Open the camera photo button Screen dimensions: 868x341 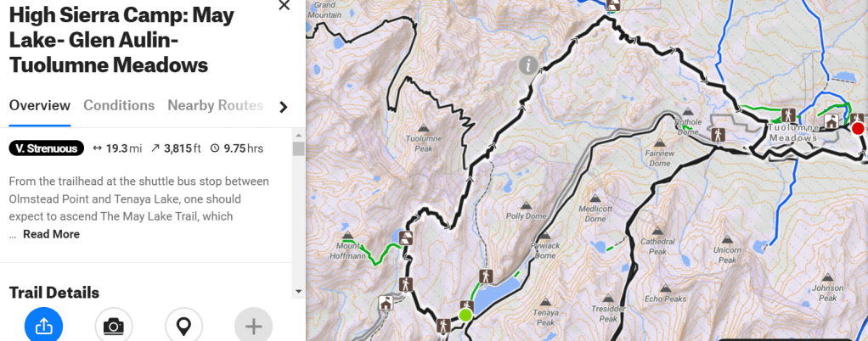[114, 326]
